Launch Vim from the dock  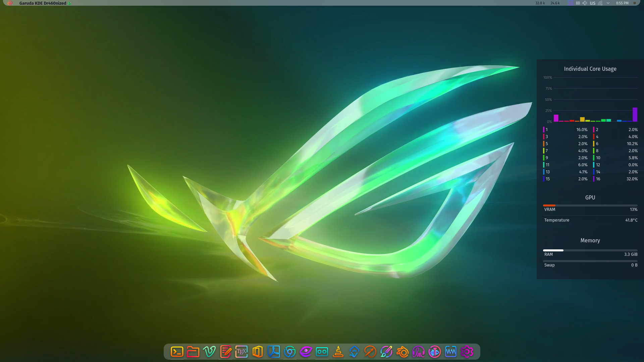tap(209, 352)
